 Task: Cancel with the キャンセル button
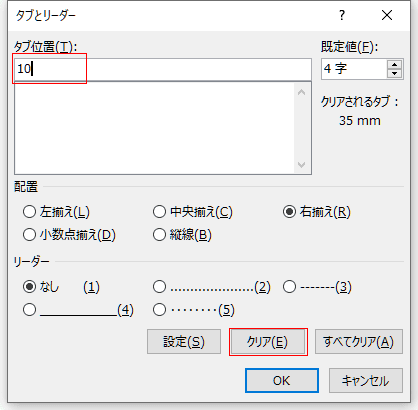tap(366, 380)
